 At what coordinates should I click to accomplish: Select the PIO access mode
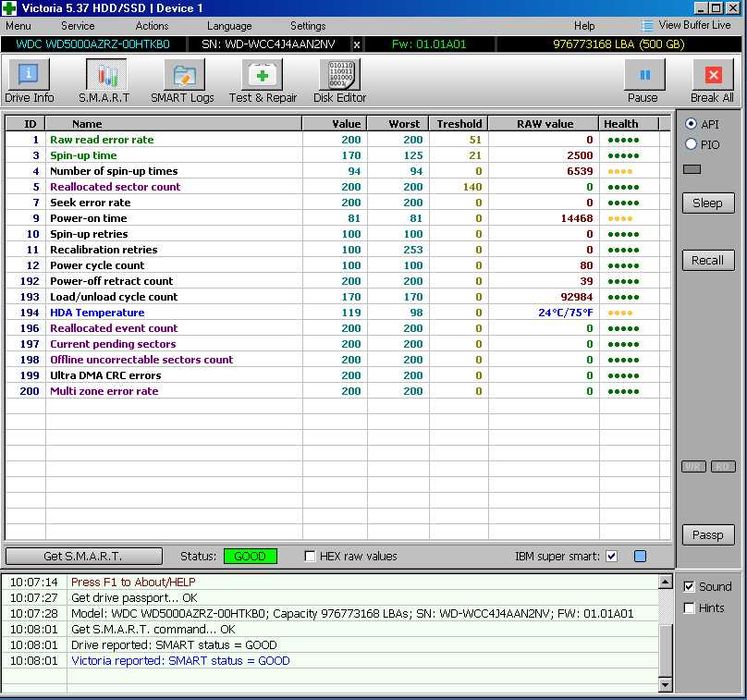coord(691,144)
